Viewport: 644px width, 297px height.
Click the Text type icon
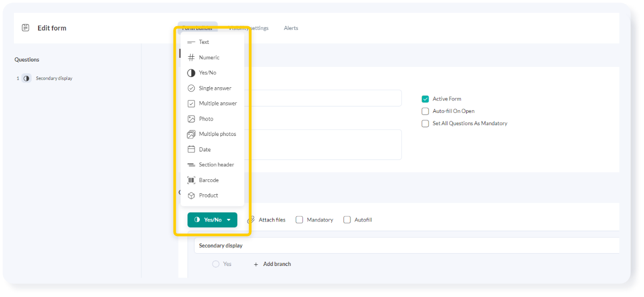point(191,42)
